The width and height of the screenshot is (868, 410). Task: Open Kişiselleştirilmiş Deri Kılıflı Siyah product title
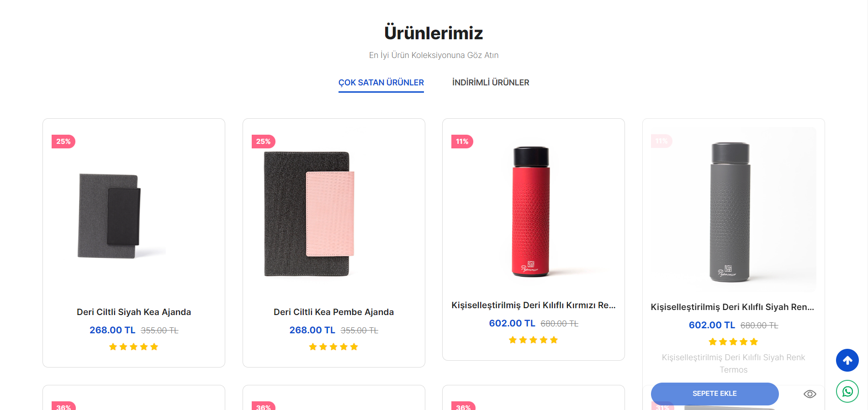coord(732,307)
